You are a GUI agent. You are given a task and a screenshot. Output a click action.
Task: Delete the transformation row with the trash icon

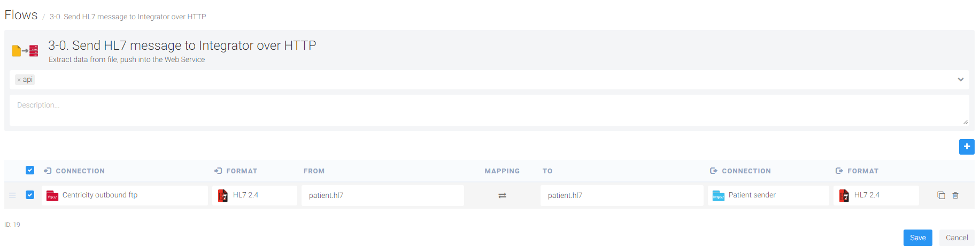coord(955,195)
